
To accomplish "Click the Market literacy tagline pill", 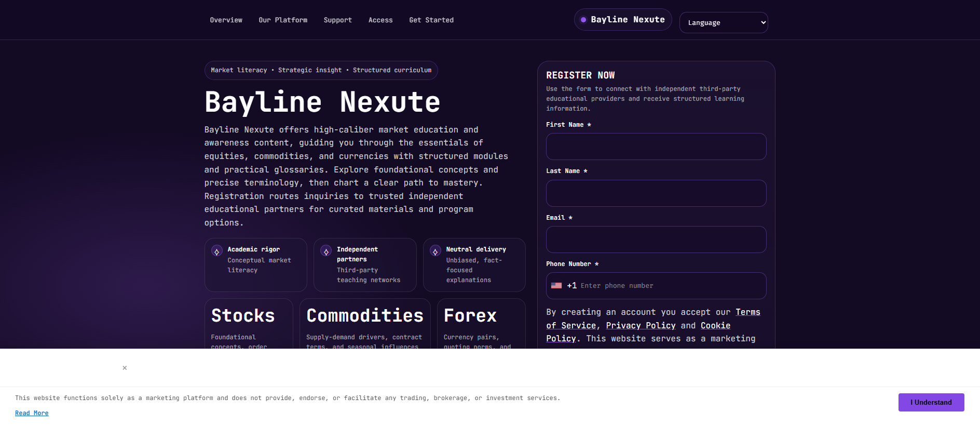I will [321, 70].
